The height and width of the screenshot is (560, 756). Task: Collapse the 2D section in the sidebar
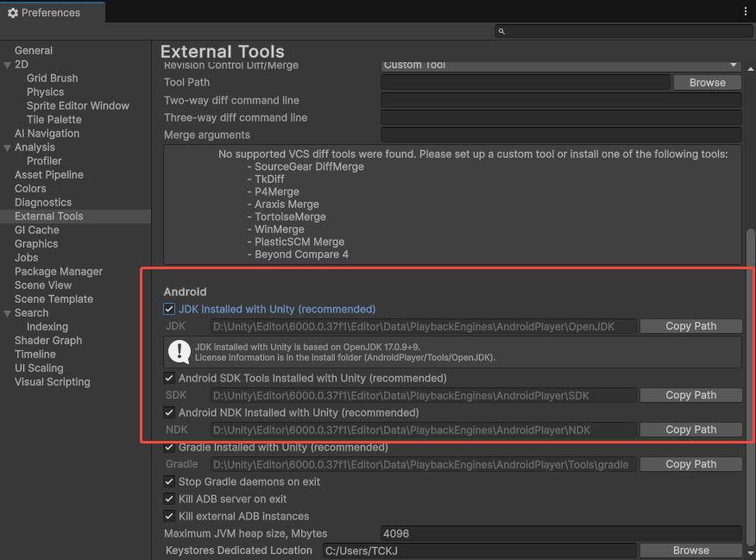(x=9, y=64)
